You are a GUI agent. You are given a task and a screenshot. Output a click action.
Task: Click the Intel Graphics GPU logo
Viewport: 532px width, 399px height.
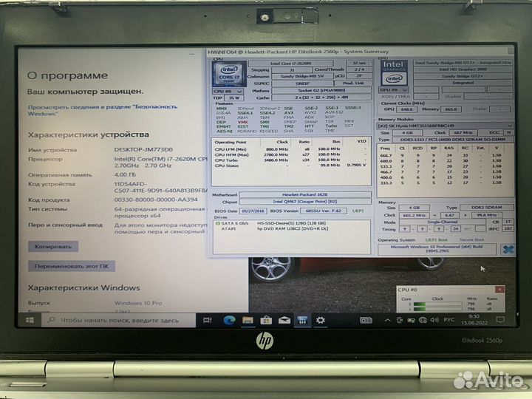click(394, 72)
